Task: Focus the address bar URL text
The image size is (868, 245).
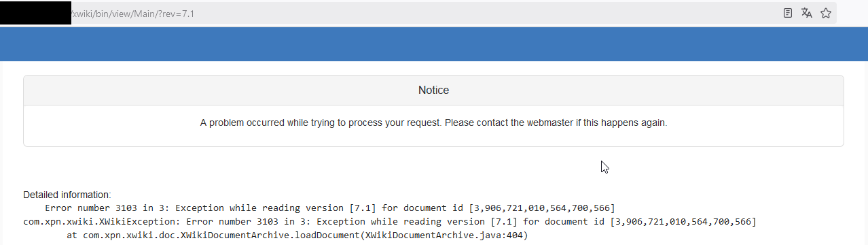Action: coord(133,14)
